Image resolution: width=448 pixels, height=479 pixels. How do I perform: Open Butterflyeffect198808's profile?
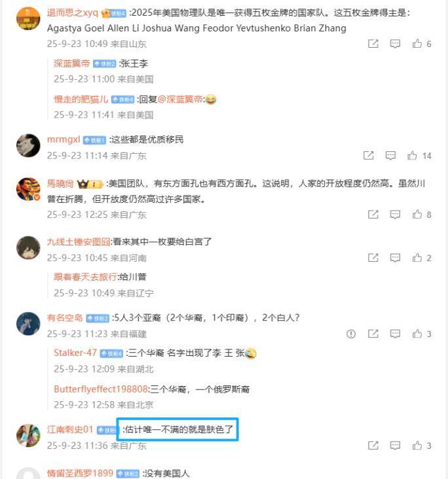click(x=101, y=389)
